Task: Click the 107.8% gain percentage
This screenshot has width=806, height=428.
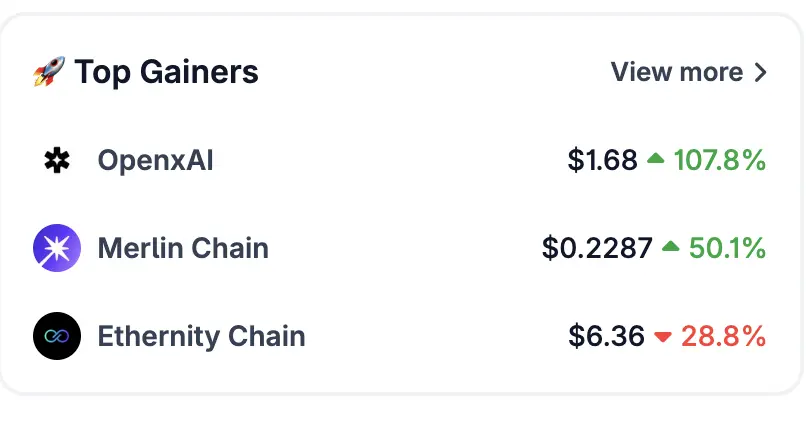Action: [x=720, y=160]
